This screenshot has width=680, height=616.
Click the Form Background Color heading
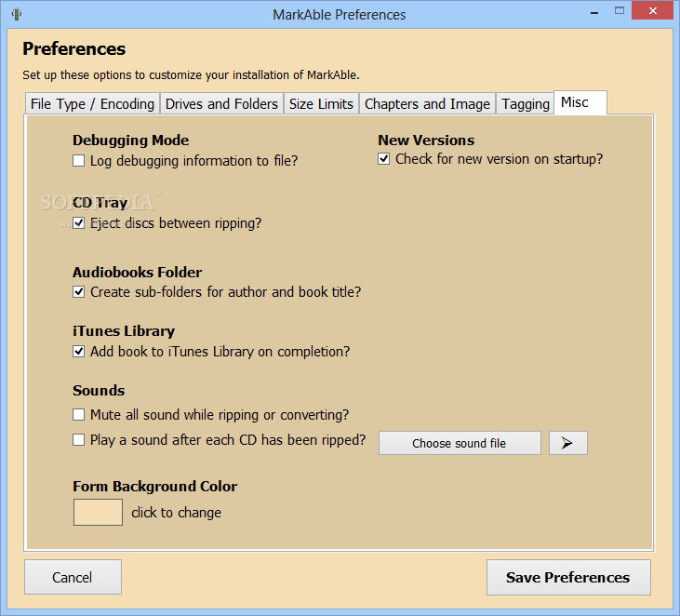click(x=155, y=487)
